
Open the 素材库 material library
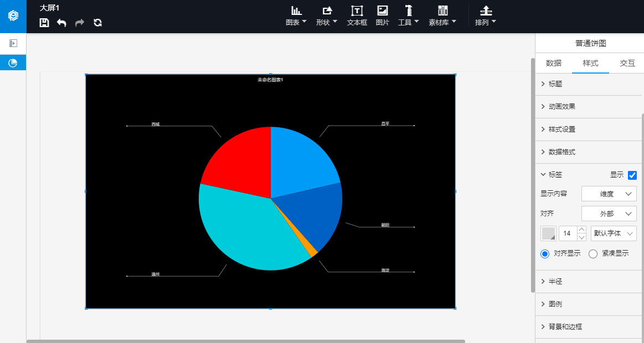tap(442, 17)
